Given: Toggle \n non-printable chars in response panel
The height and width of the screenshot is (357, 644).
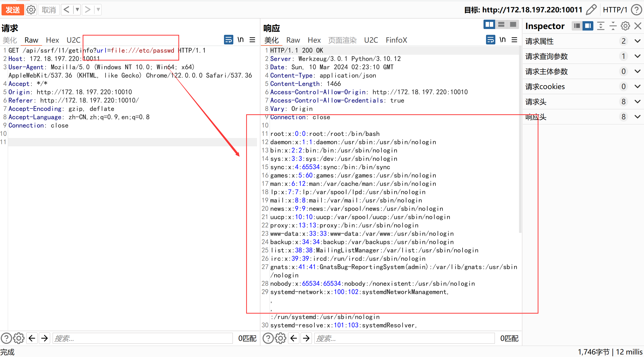Looking at the screenshot, I should pyautogui.click(x=503, y=40).
